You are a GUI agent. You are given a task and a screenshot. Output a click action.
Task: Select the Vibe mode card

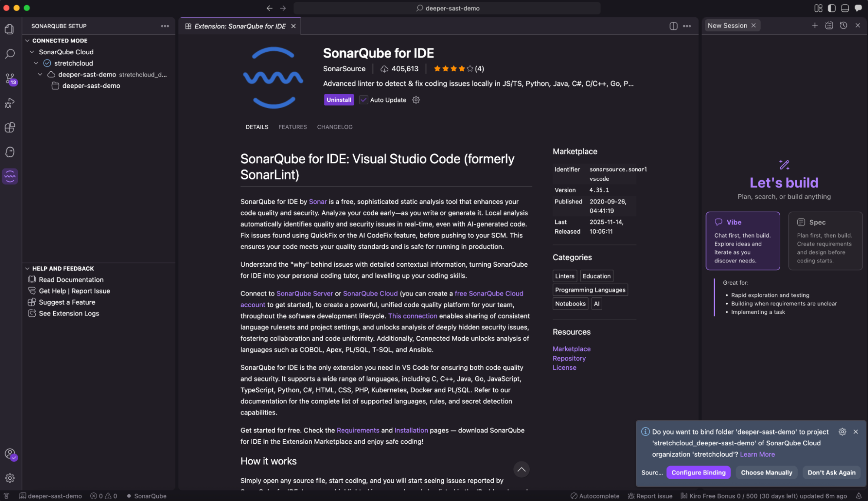pyautogui.click(x=743, y=241)
